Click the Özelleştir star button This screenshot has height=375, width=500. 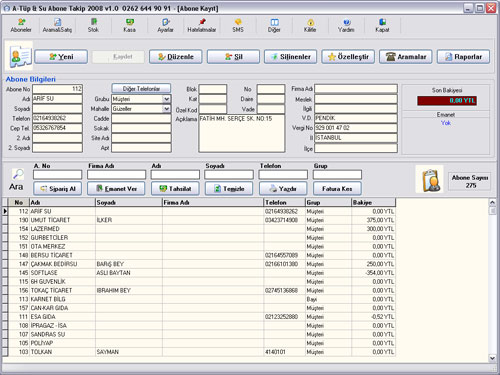click(348, 57)
